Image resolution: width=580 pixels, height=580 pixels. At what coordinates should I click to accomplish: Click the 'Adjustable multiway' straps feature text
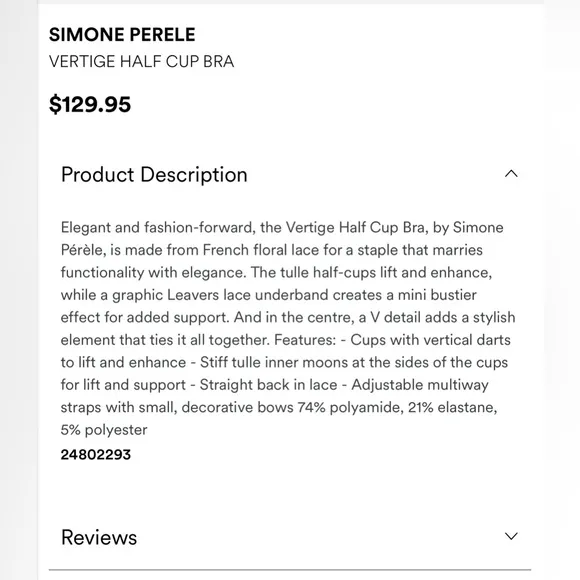(x=420, y=385)
